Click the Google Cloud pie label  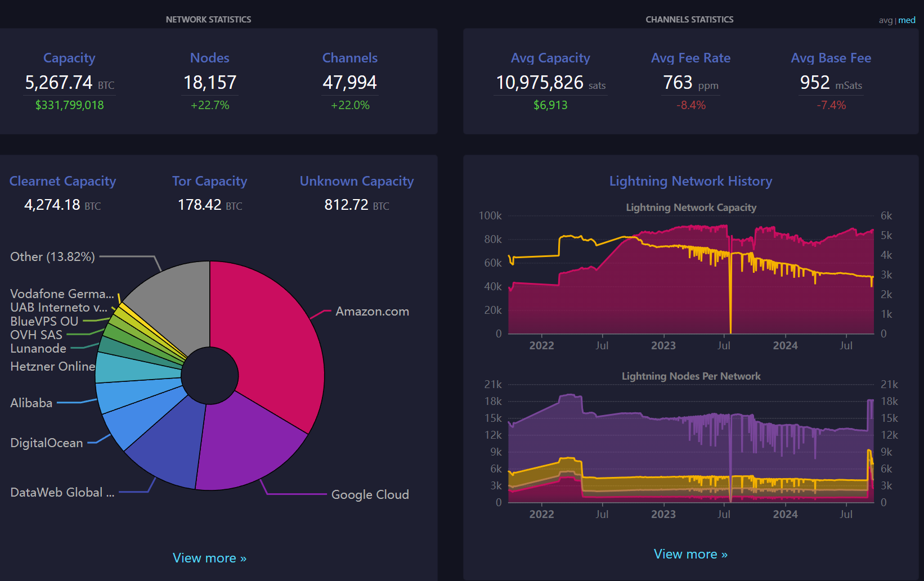[370, 495]
